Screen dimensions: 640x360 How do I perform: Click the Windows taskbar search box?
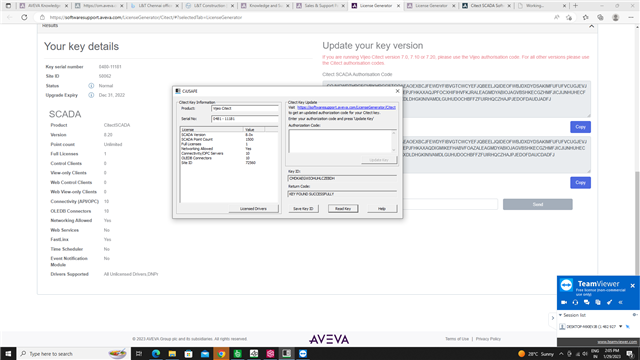tap(73, 353)
